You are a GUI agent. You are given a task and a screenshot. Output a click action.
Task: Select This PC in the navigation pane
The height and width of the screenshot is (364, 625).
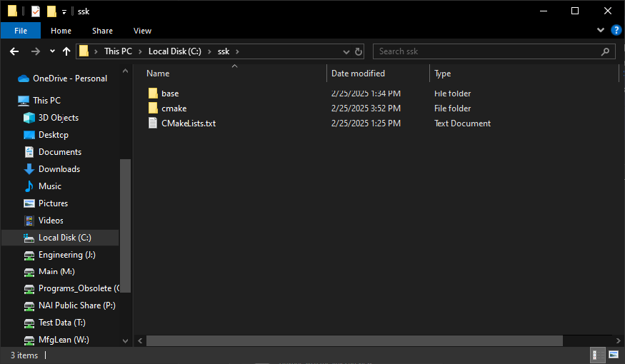[x=46, y=101]
